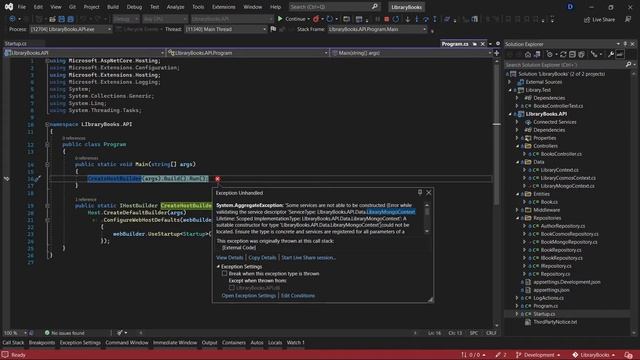The width and height of the screenshot is (640, 360).
Task: Select BooksController.cs in Solution Explorer
Action: [x=561, y=154]
